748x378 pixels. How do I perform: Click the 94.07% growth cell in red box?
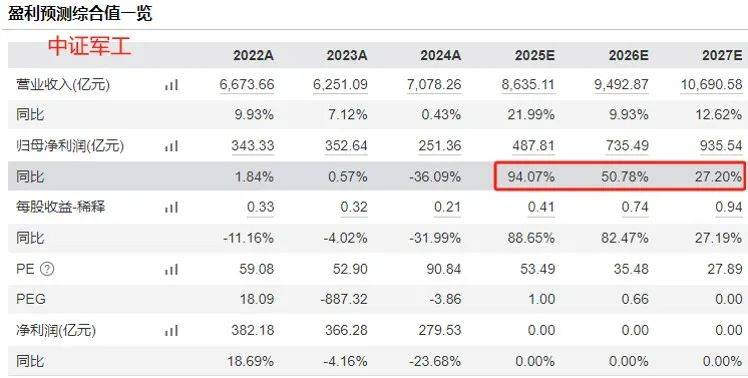pos(531,177)
